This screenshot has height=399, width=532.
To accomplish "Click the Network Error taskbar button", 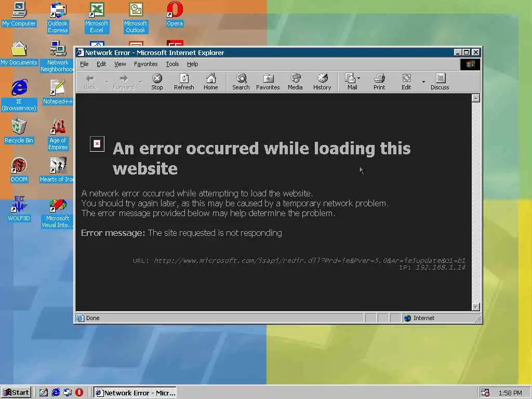I will point(135,393).
